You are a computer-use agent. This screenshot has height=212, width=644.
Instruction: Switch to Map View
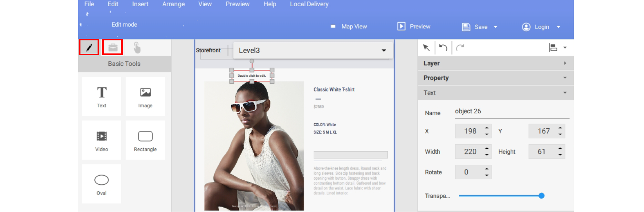349,27
